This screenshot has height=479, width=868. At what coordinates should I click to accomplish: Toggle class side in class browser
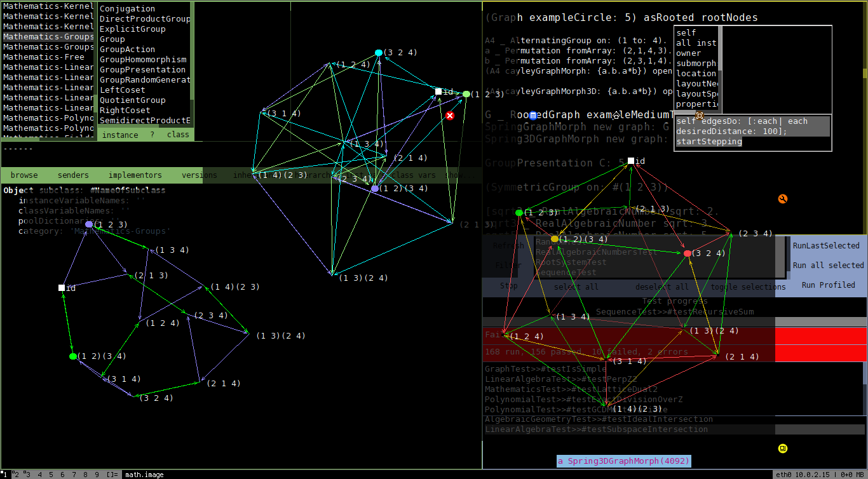(178, 135)
